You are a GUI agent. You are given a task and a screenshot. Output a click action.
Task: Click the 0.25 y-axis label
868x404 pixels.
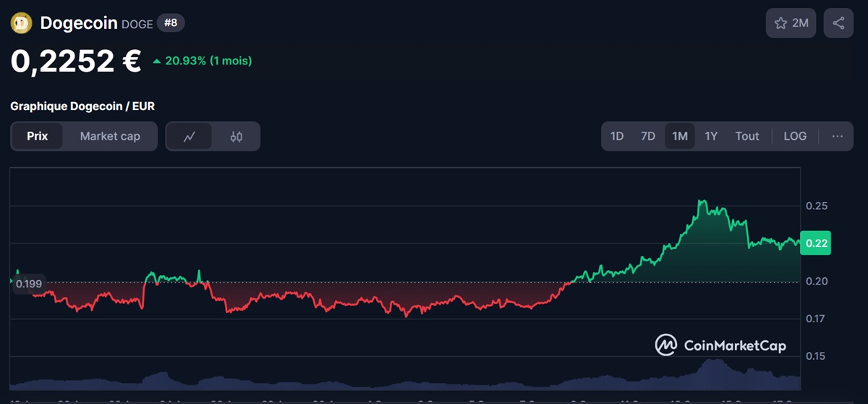(x=816, y=206)
